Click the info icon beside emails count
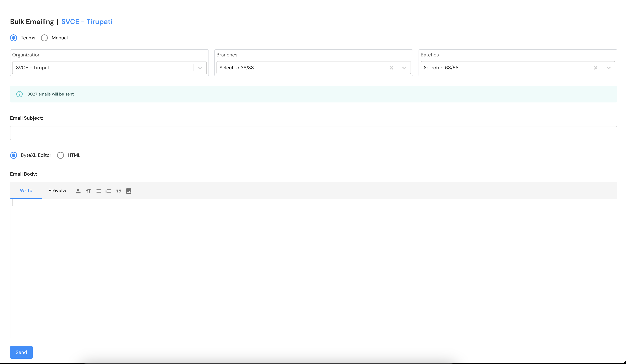Screen dimensions: 626x364 coord(19,94)
